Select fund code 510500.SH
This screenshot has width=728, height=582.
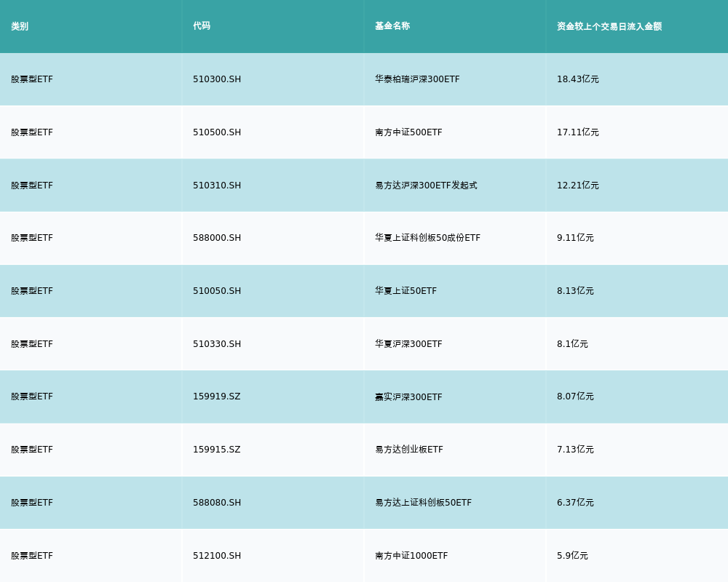217,132
